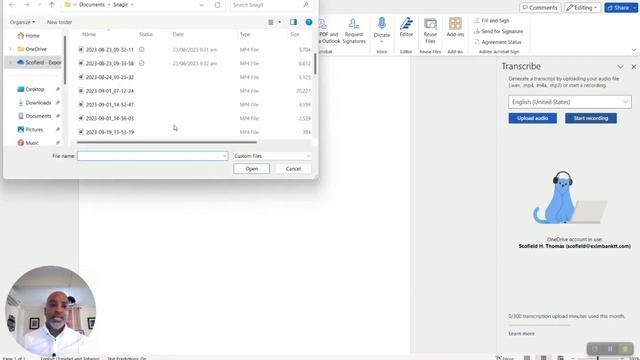
Task: Click the Dictate microphone icon
Action: click(x=382, y=24)
